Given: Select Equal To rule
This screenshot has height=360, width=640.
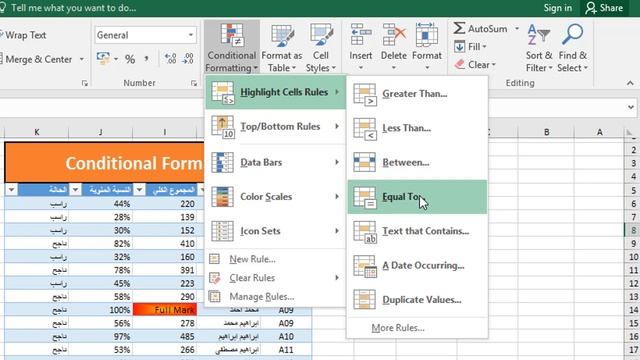Looking at the screenshot, I should point(417,197).
